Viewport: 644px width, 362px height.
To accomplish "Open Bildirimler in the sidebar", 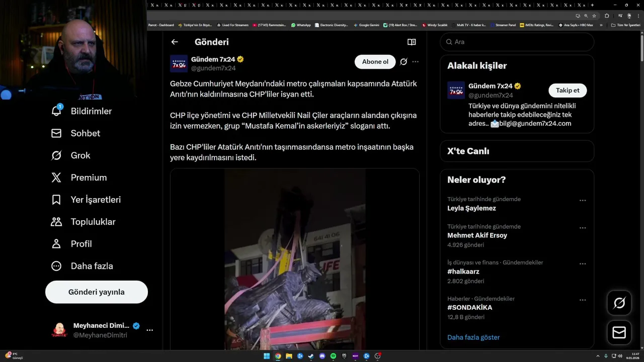I will (x=82, y=111).
